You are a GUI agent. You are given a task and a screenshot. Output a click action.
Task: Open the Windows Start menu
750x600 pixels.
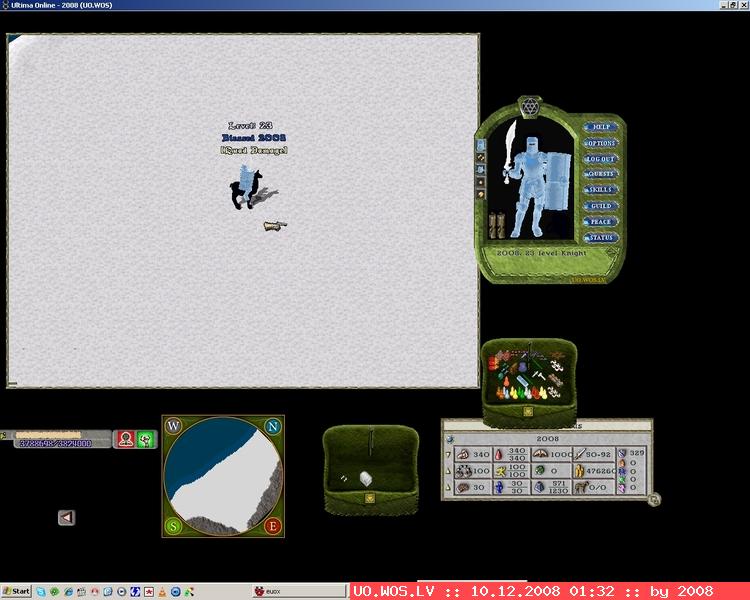coord(16,591)
